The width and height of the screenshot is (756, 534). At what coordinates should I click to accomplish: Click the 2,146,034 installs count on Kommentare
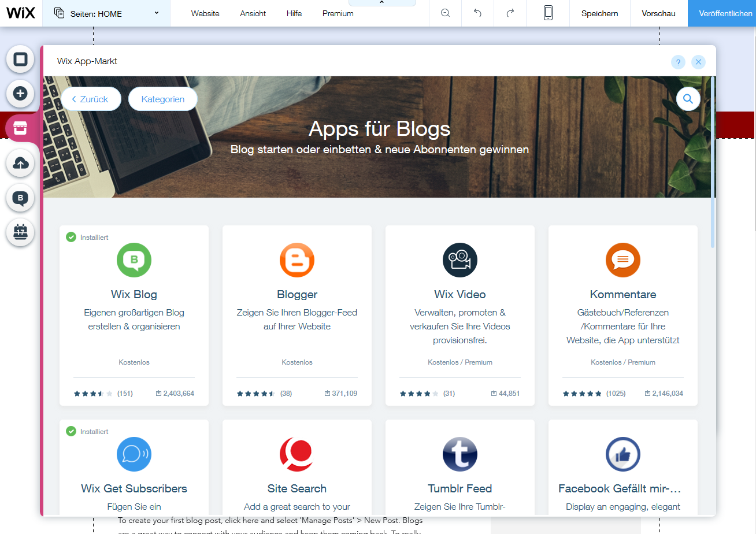[x=664, y=394]
